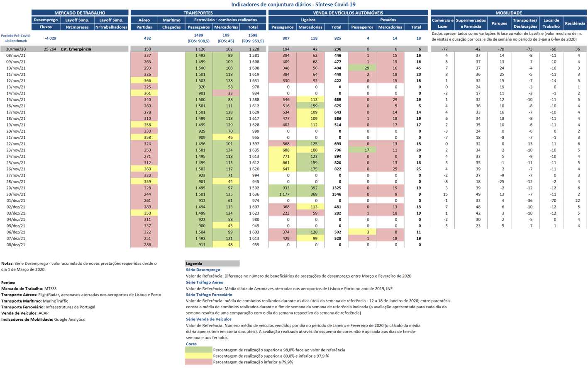The image size is (588, 368).
Task: Click benchmark air departures value 432
Action: (147, 38)
